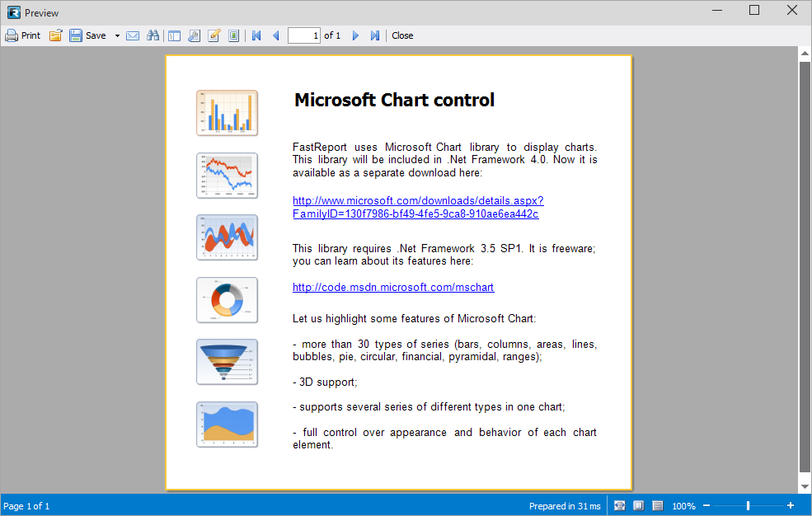The image size is (812, 516).
Task: Expand the Save dropdown arrow
Action: [x=117, y=35]
